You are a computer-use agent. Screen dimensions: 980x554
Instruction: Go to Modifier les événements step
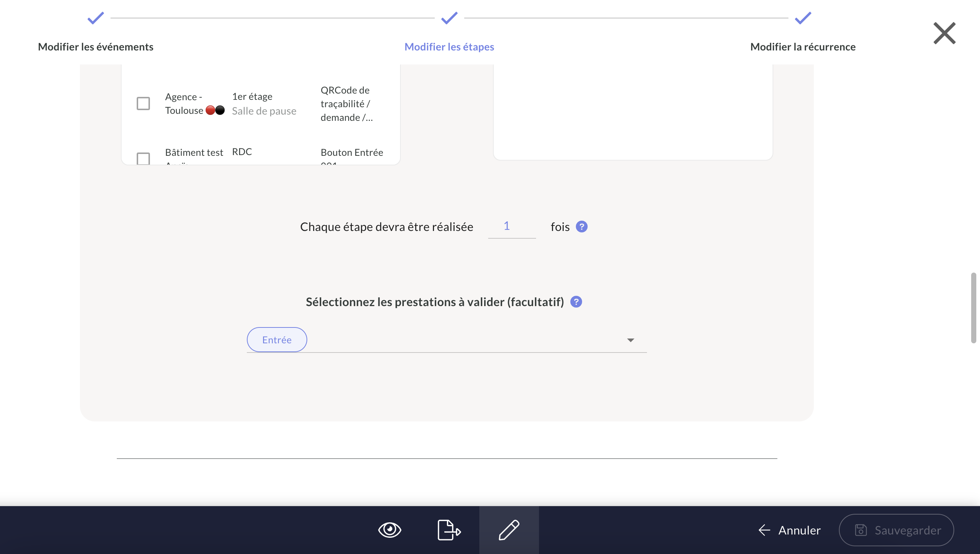click(x=95, y=47)
